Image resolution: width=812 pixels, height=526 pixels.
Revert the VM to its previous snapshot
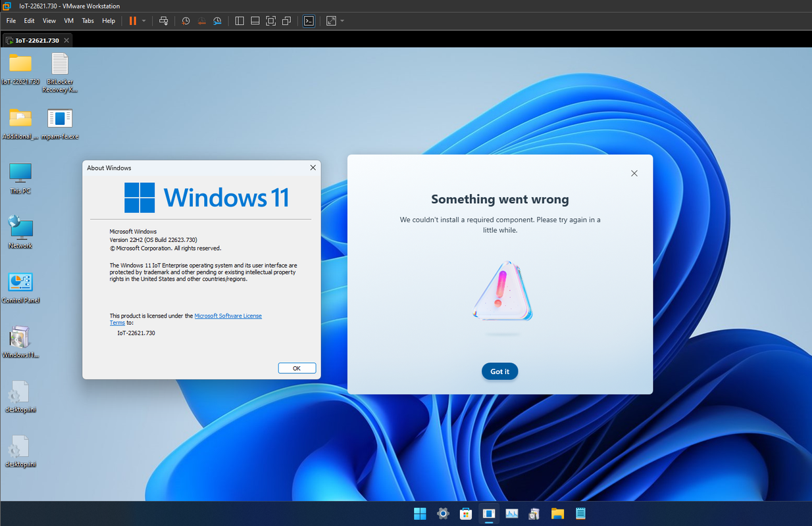point(201,21)
